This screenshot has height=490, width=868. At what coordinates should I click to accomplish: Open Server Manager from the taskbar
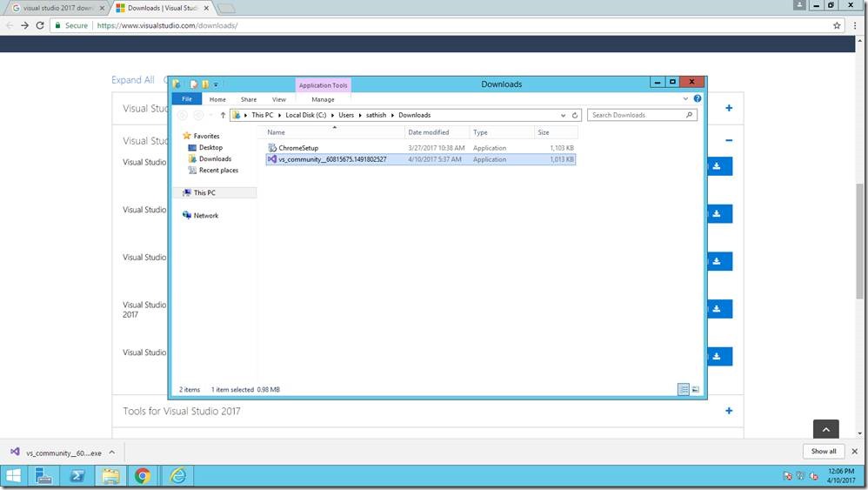tap(43, 475)
